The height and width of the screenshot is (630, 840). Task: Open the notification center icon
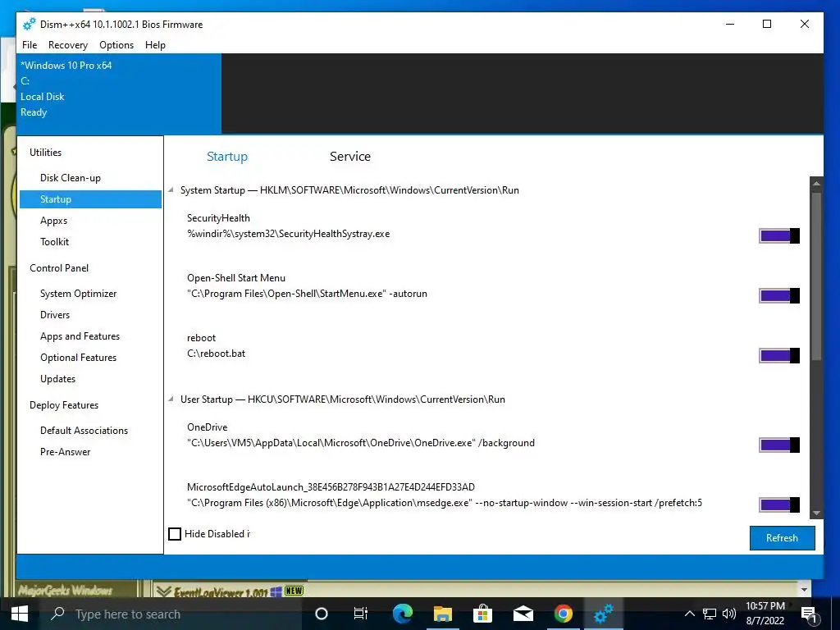click(808, 614)
